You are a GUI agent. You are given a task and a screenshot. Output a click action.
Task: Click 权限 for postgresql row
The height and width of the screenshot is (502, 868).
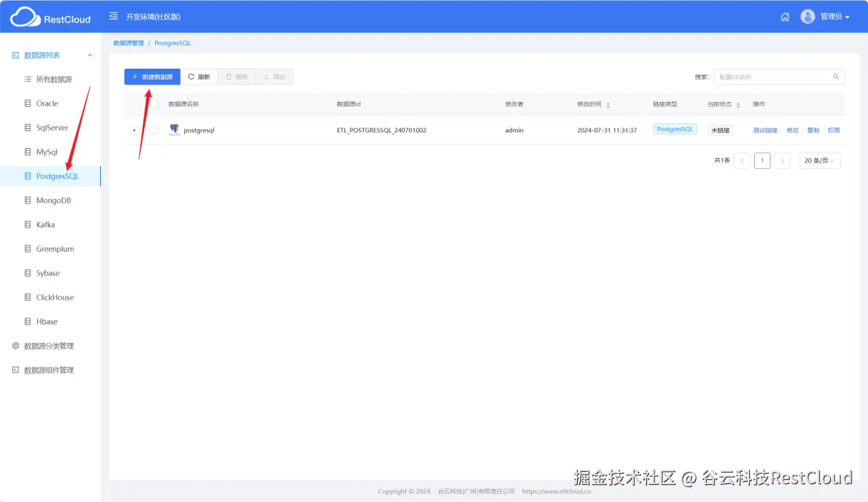tap(834, 130)
